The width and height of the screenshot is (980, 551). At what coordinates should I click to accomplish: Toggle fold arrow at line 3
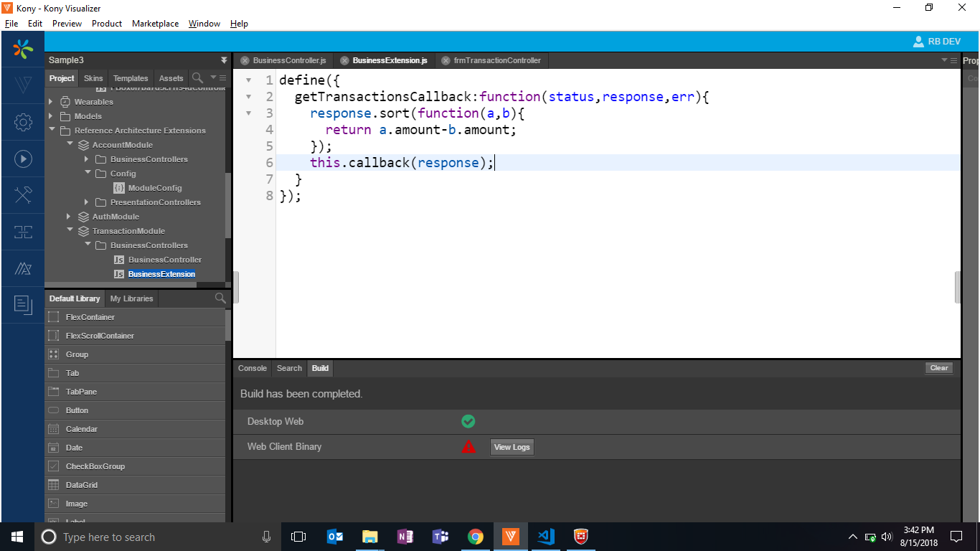click(249, 113)
